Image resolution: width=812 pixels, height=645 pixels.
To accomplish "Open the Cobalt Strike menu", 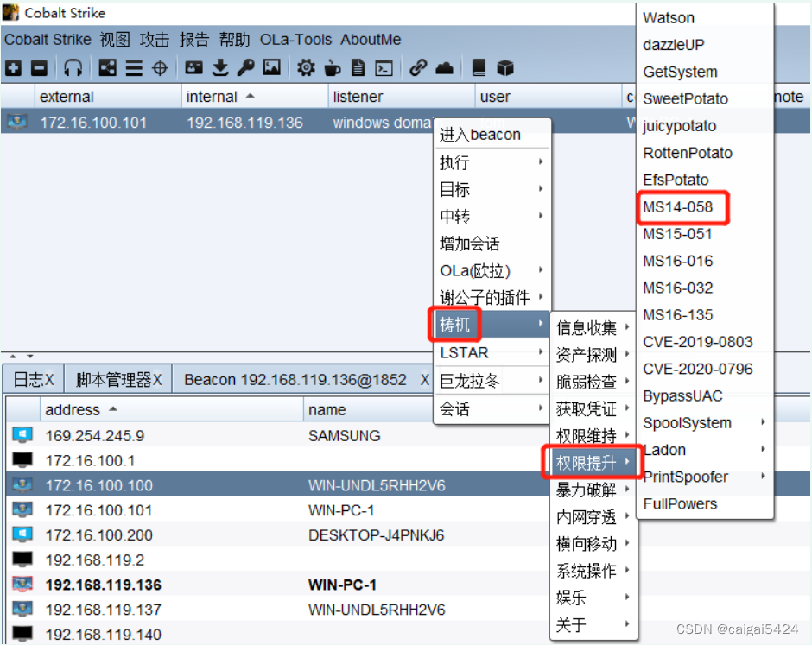I will [48, 40].
